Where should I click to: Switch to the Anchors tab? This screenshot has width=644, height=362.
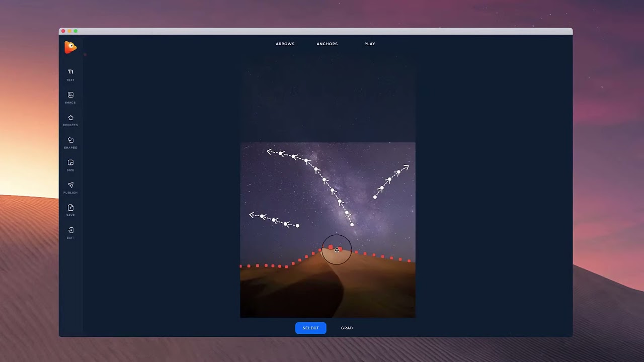coord(327,44)
